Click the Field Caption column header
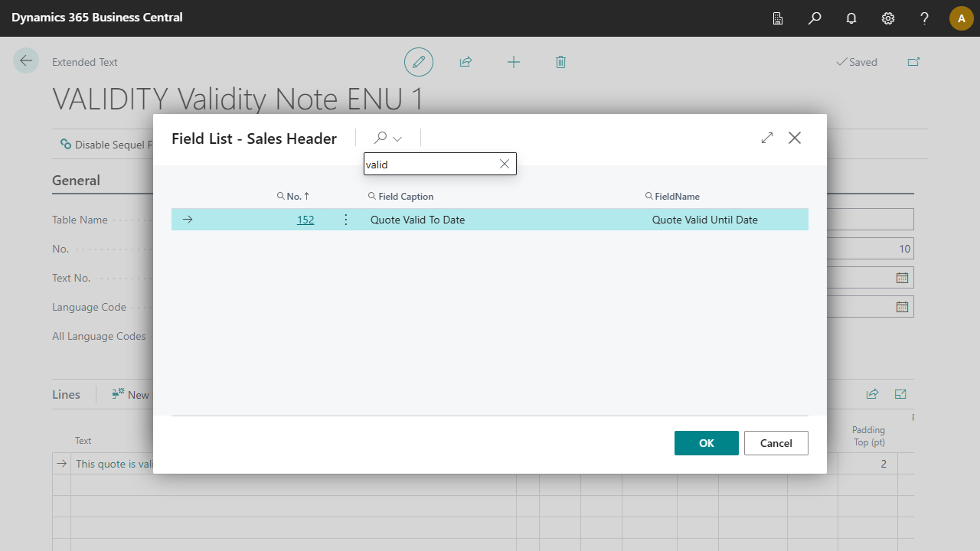 (406, 197)
